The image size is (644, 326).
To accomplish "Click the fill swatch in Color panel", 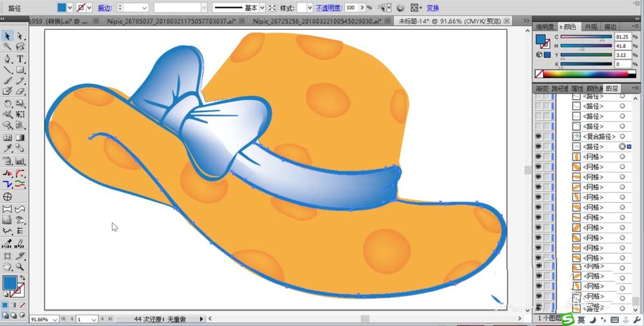I will [x=541, y=39].
